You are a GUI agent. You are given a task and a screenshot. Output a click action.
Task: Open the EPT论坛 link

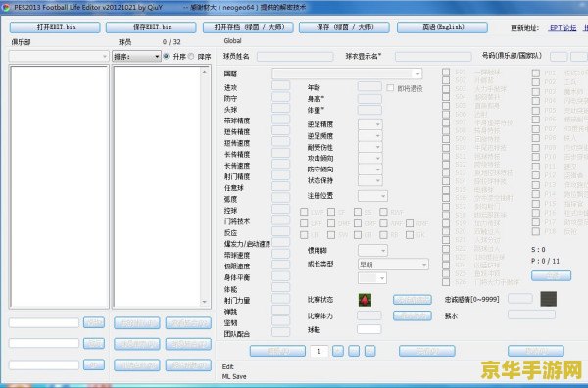click(x=563, y=28)
